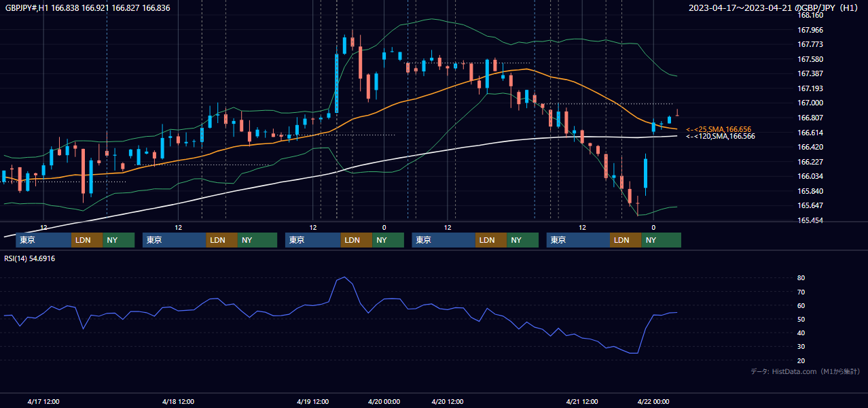Click the leftmost 東京 session block
This screenshot has width=868, height=408.
(x=43, y=240)
